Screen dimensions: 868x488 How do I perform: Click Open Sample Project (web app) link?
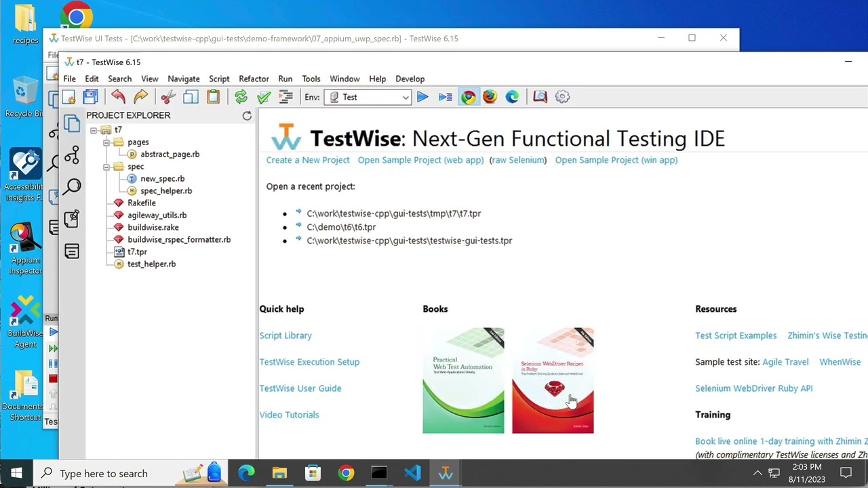tap(420, 161)
